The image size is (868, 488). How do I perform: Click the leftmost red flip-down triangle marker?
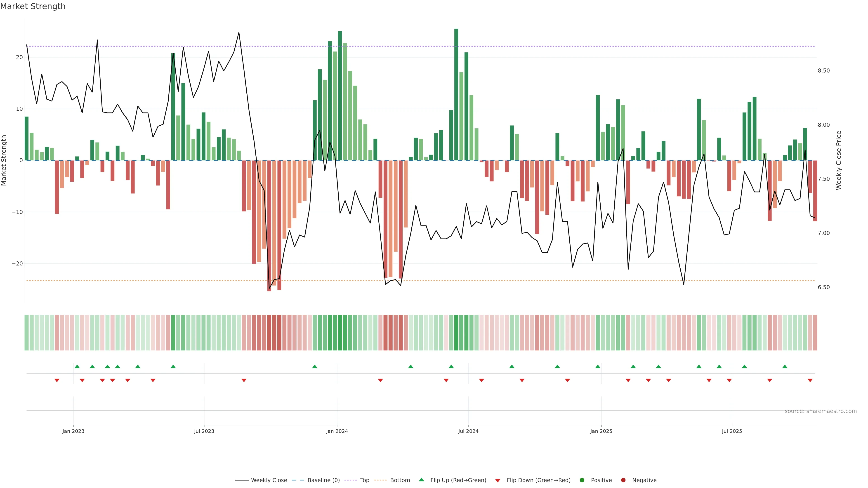click(57, 380)
